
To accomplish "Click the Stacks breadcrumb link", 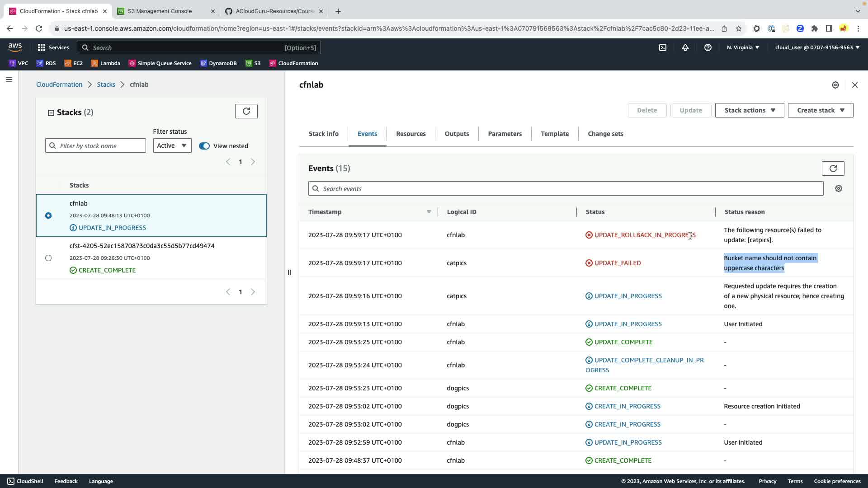I will tap(106, 84).
